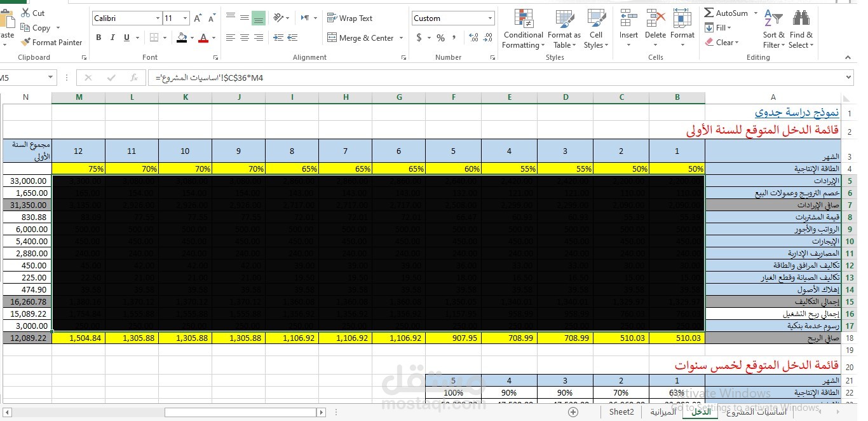Expand the Merge & Center dropdown arrow
Image resolution: width=868 pixels, height=421 pixels.
402,38
